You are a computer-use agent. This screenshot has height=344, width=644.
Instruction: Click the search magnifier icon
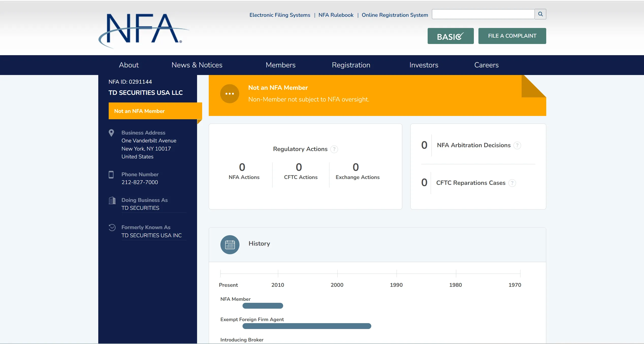pos(540,14)
